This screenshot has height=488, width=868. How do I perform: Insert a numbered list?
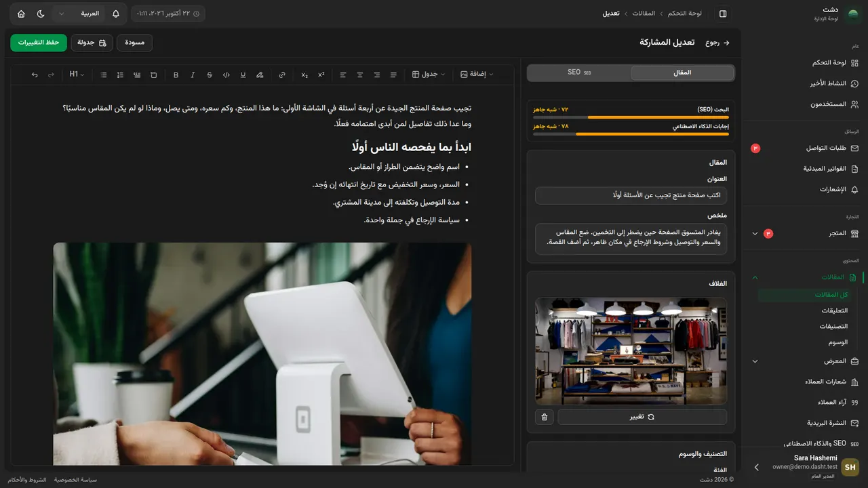pos(120,75)
